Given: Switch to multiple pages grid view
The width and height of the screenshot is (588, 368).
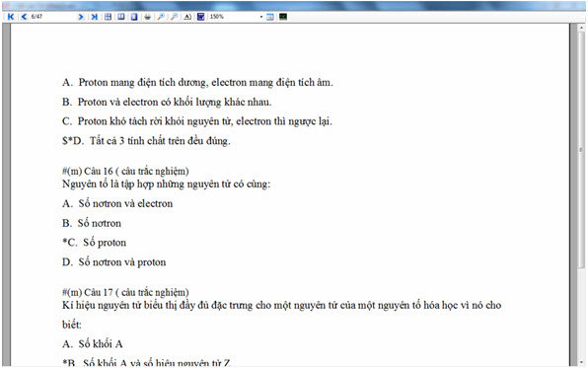Looking at the screenshot, I should [x=108, y=17].
